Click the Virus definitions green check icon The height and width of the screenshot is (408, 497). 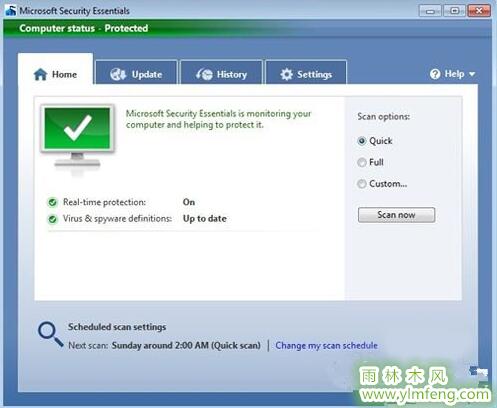click(52, 219)
